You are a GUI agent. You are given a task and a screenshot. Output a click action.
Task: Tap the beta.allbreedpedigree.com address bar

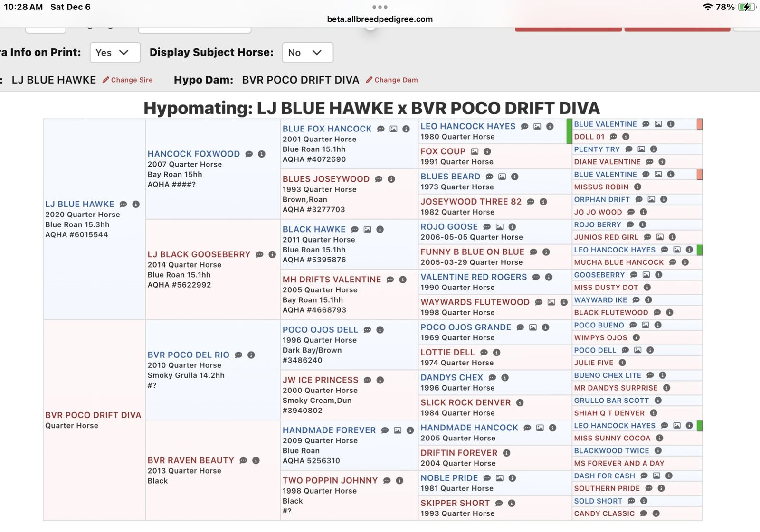[380, 19]
